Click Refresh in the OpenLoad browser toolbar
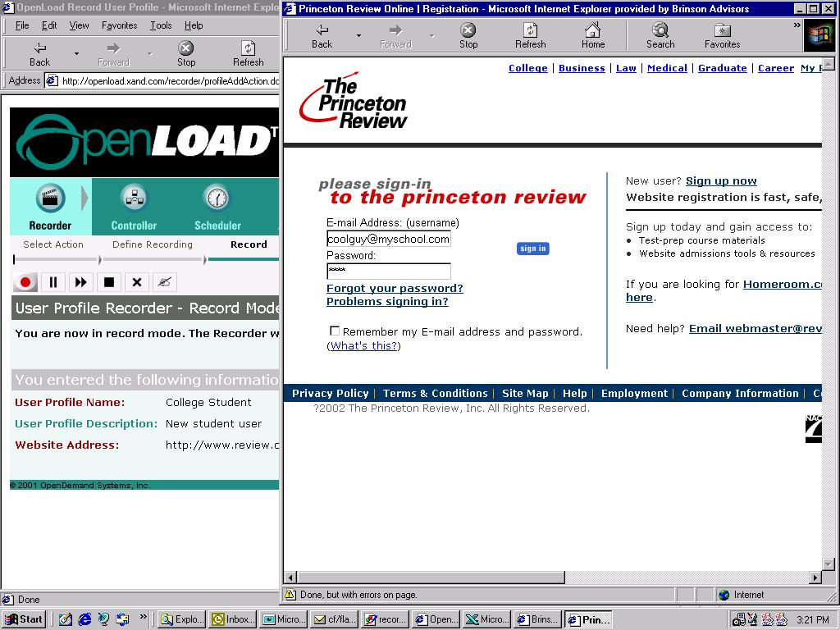Image resolution: width=840 pixels, height=630 pixels. [x=248, y=55]
